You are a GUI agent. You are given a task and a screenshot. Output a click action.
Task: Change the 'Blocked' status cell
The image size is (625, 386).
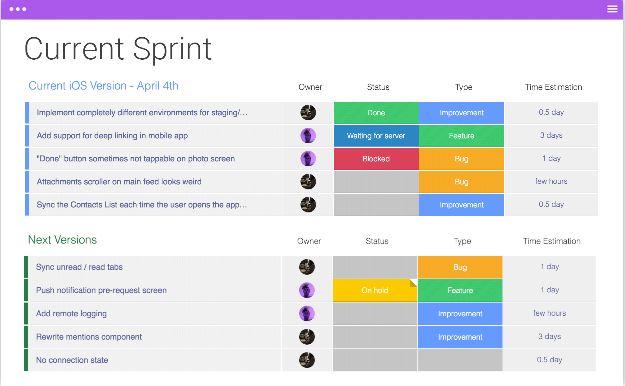[x=376, y=159]
